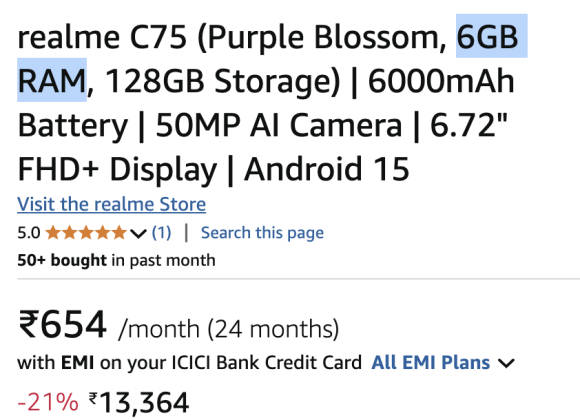This screenshot has width=580, height=420.
Task: Expand the chevron after All EMI Plans
Action: point(506,363)
